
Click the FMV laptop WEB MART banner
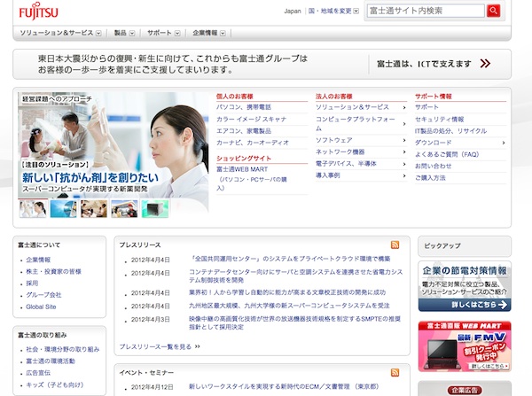465,346
